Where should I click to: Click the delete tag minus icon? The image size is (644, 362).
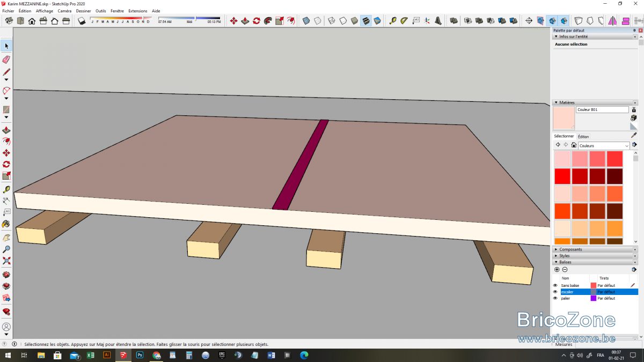coord(565,269)
